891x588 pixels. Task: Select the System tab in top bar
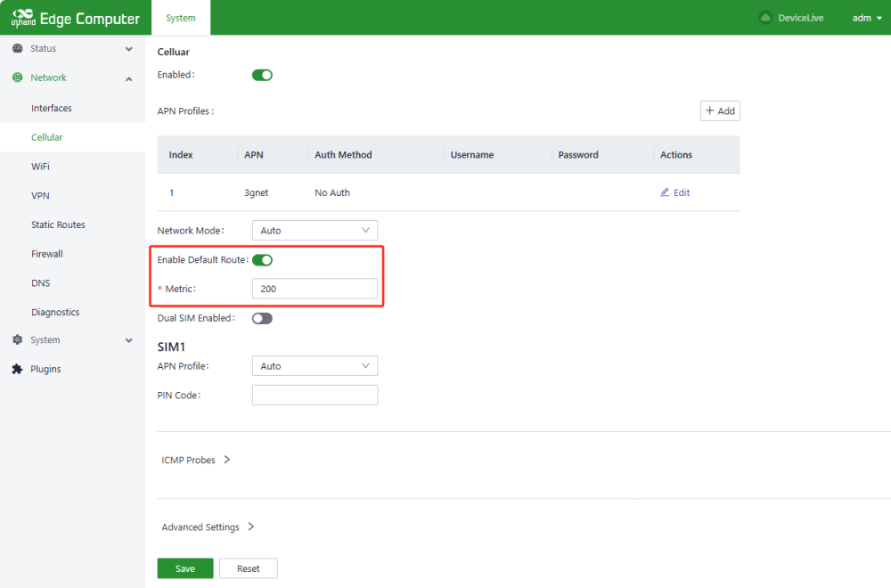click(181, 18)
